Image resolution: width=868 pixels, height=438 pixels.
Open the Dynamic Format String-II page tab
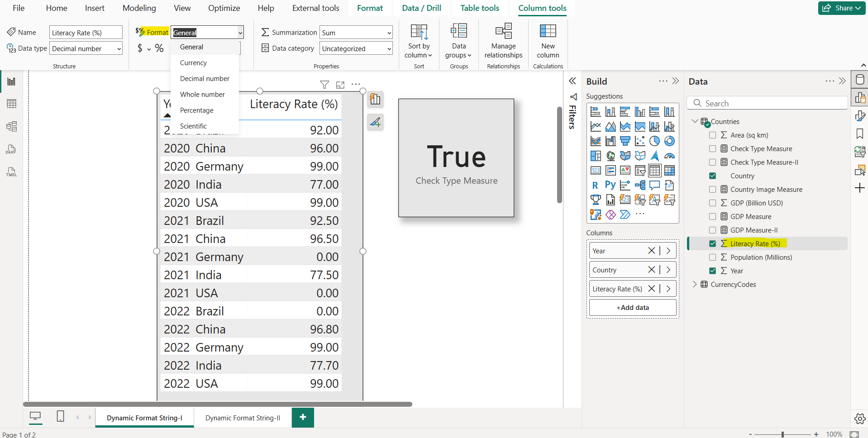point(242,417)
